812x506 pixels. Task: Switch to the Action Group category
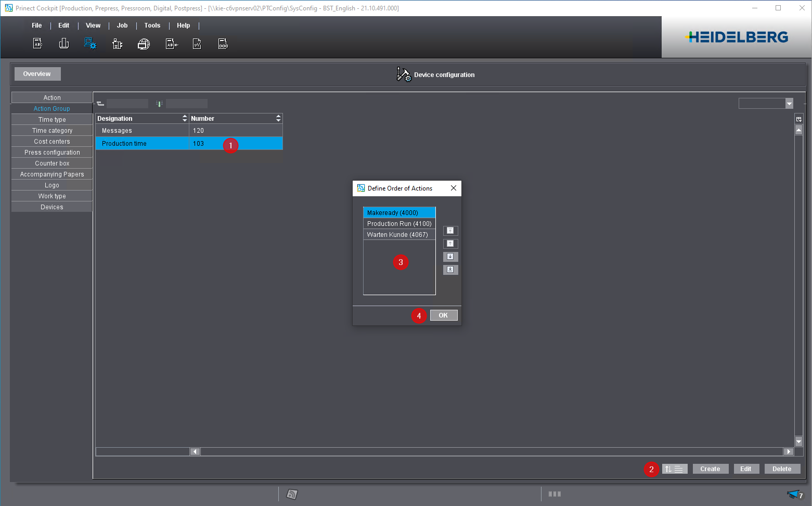coord(51,108)
